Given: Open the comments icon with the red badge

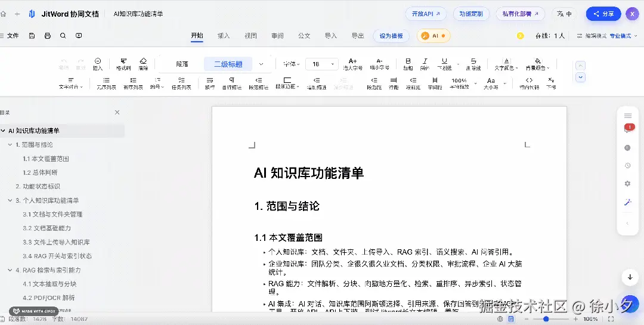Looking at the screenshot, I should coord(628,129).
